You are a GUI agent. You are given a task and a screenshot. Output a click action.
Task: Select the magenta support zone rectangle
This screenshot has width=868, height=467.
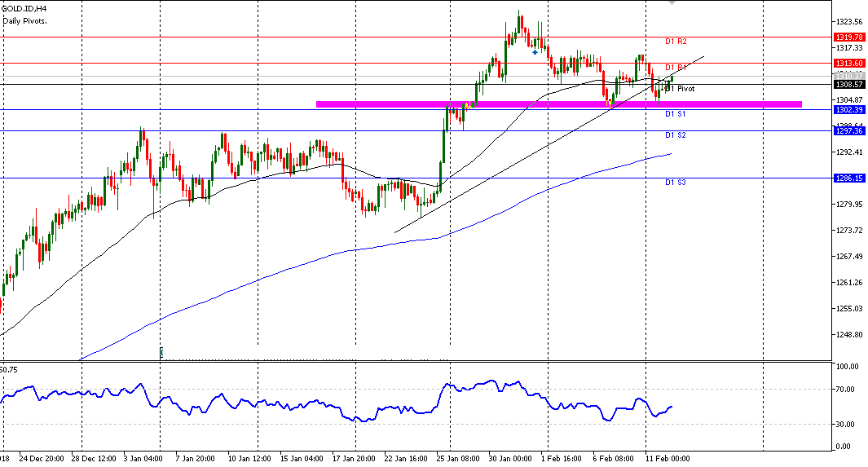pyautogui.click(x=558, y=104)
